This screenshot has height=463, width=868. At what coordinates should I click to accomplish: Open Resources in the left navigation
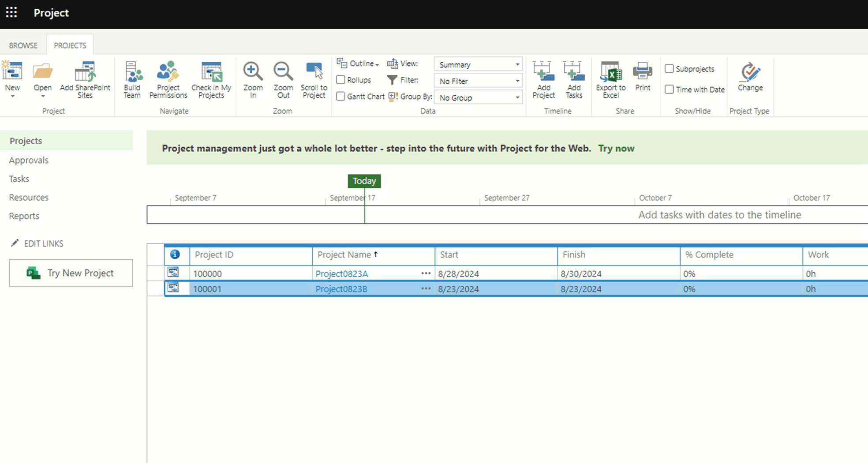29,197
